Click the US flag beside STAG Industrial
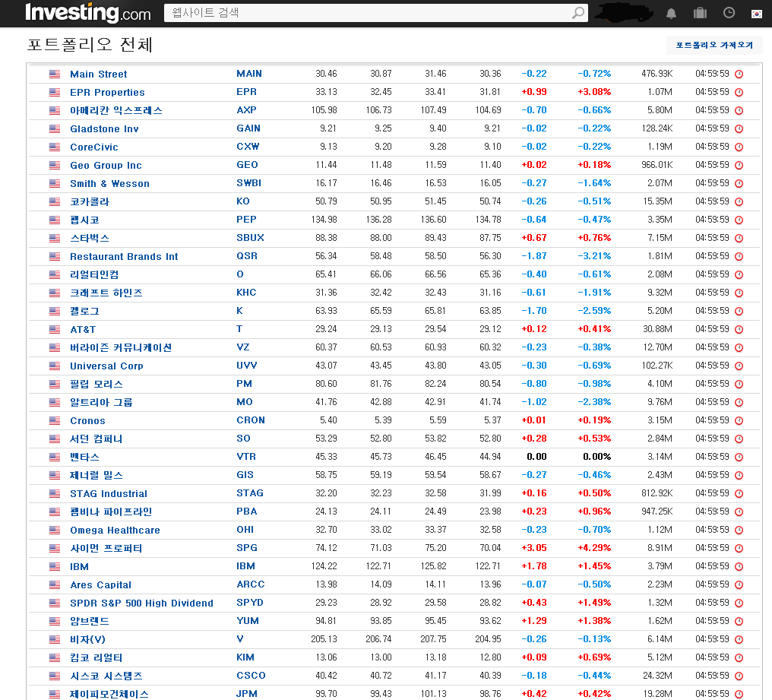772x700 pixels. pyautogui.click(x=55, y=493)
